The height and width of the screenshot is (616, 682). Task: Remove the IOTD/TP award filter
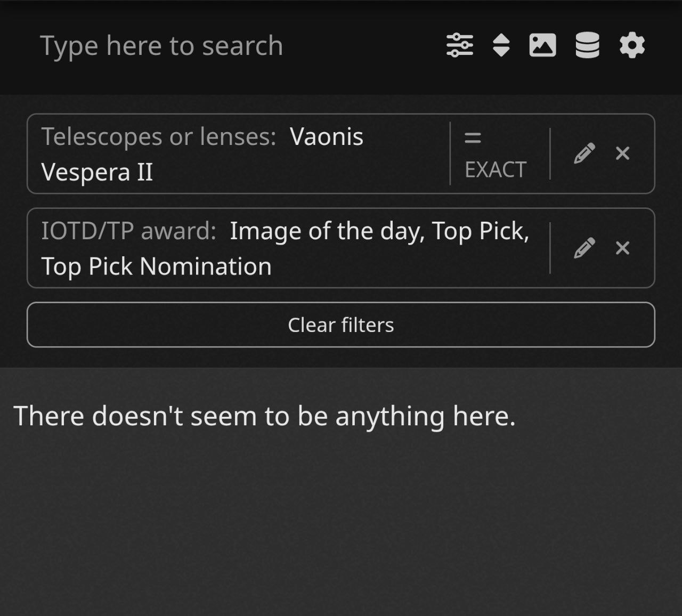point(622,248)
